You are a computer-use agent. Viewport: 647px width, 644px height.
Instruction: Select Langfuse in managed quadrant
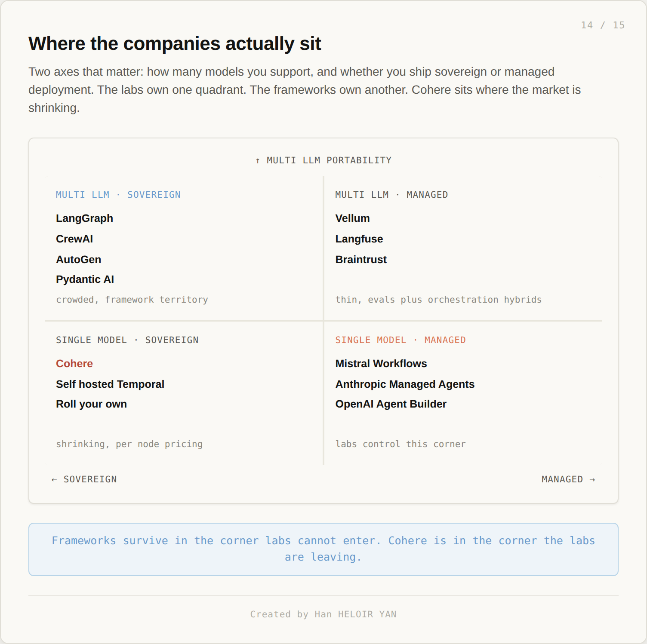coord(359,239)
